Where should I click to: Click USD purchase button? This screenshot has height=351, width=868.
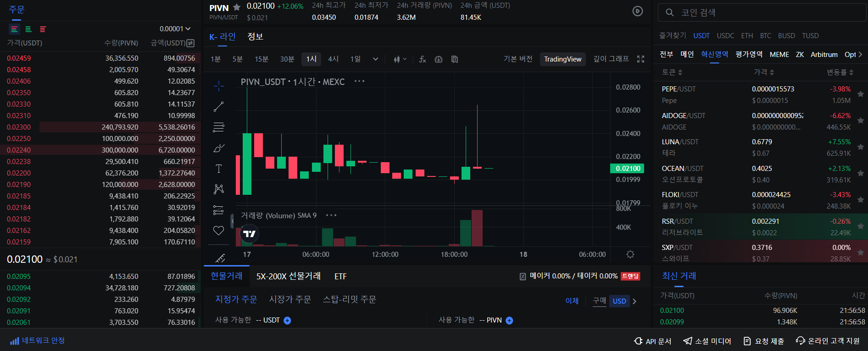click(x=619, y=301)
